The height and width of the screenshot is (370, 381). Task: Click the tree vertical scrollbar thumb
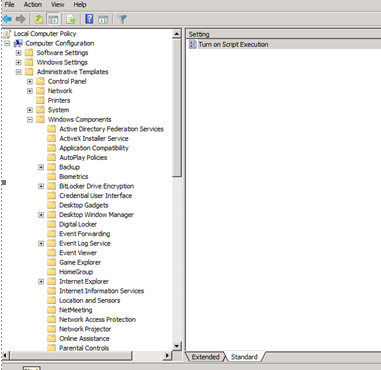(x=177, y=107)
